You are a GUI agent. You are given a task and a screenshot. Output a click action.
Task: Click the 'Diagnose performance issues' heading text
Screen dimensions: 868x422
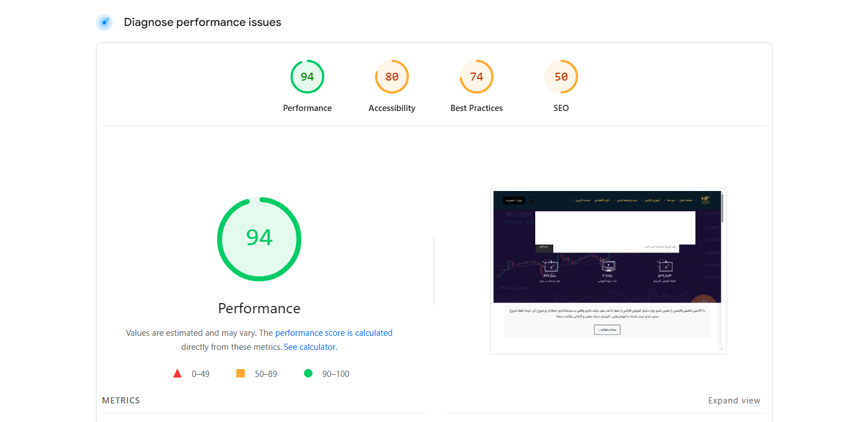pyautogui.click(x=202, y=23)
